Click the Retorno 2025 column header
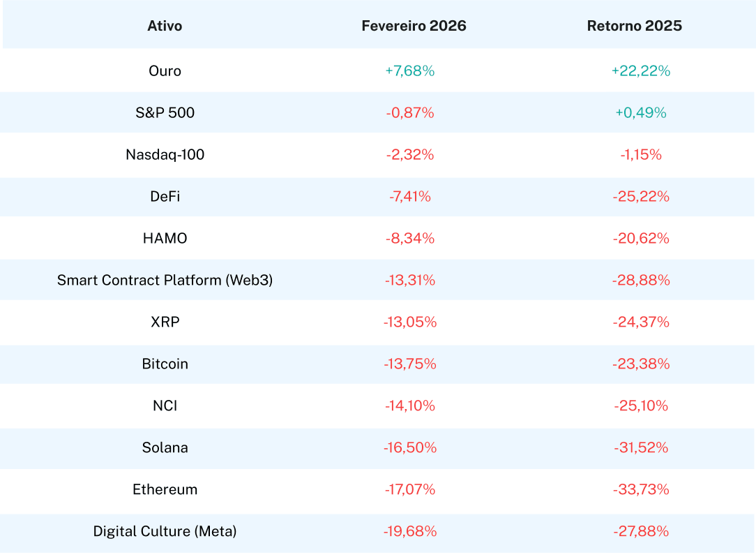This screenshot has width=756, height=557. coord(634,27)
